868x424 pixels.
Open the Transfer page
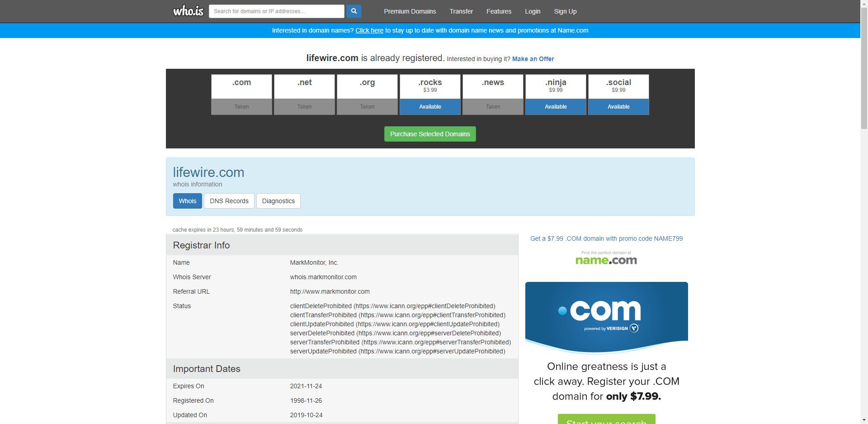pyautogui.click(x=461, y=11)
